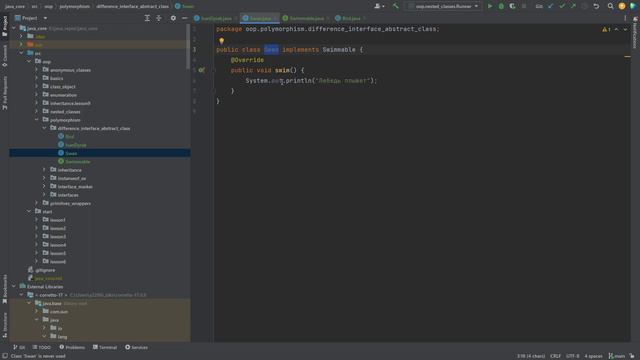Viewport: 640px width, 360px height.
Task: Open the Bookmarks side tool window
Action: pyautogui.click(x=4, y=289)
